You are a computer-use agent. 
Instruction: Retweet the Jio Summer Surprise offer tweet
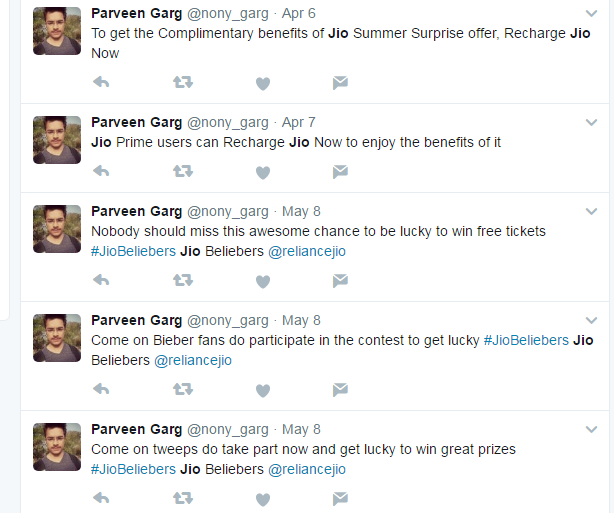coord(182,82)
